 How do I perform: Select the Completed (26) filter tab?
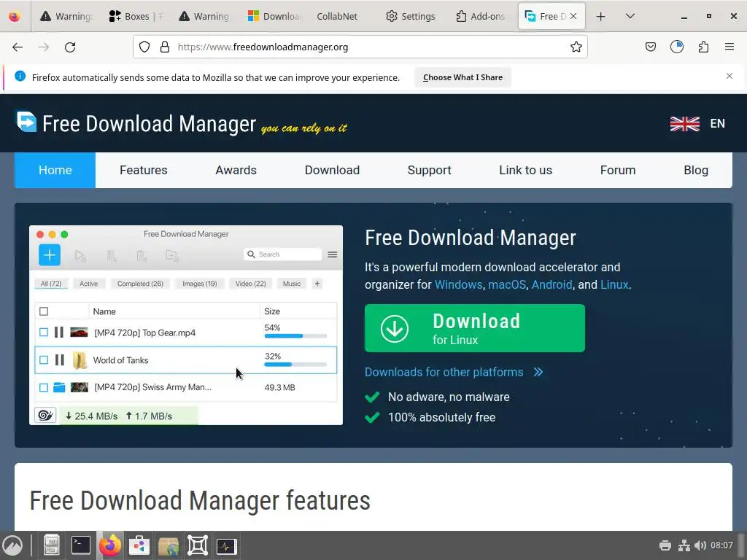pos(140,284)
